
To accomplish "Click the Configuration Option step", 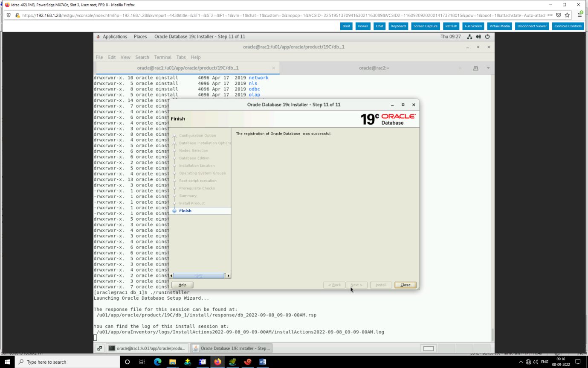I will 197,136.
